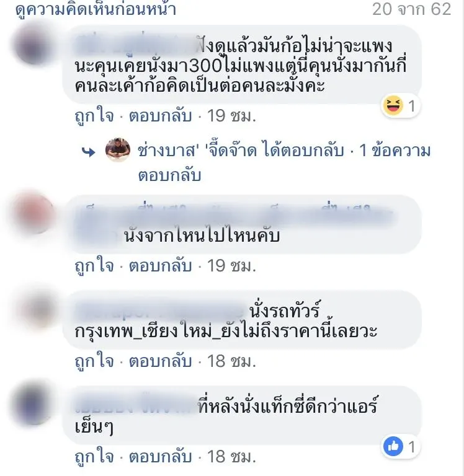View previous comments link at top
This screenshot has height=476, width=464.
96,9
